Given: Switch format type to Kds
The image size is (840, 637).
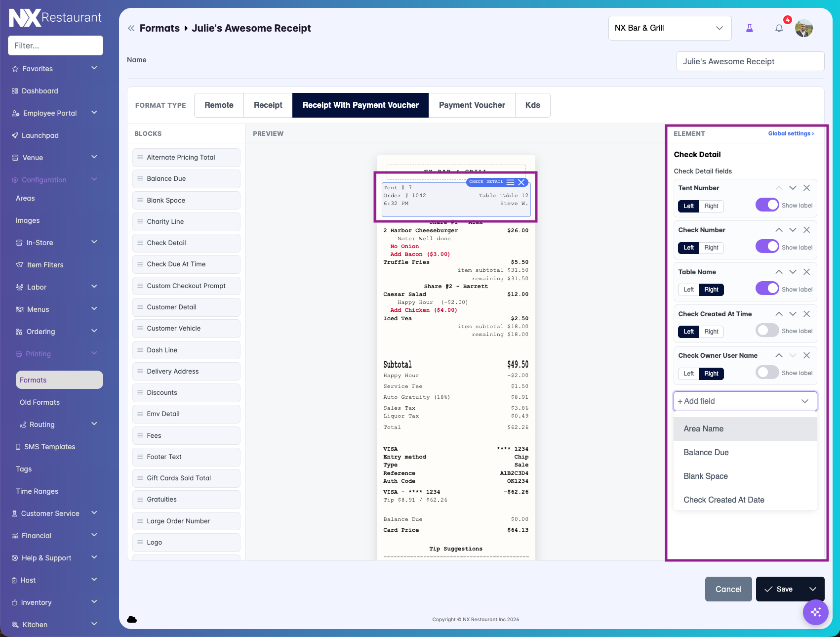Looking at the screenshot, I should pos(533,105).
